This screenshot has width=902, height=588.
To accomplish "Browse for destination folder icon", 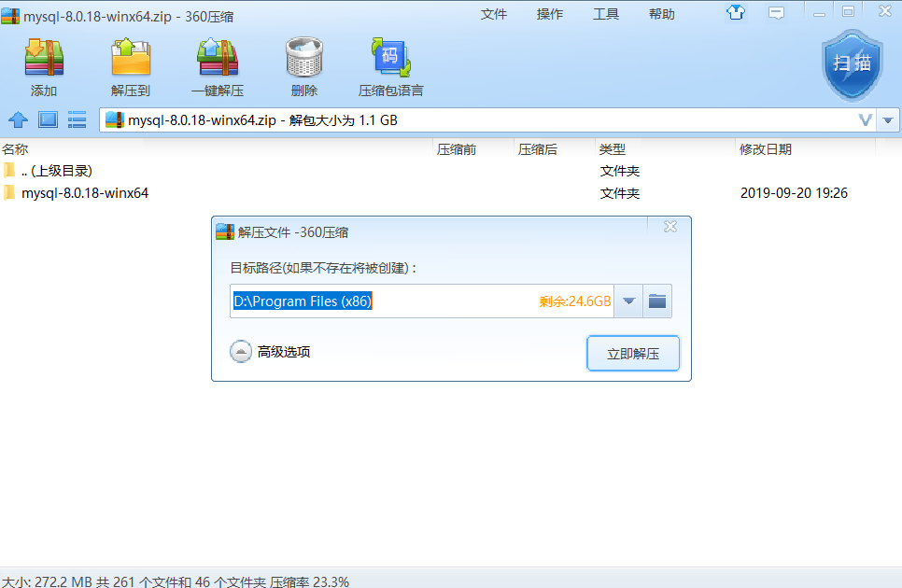I will pyautogui.click(x=657, y=301).
